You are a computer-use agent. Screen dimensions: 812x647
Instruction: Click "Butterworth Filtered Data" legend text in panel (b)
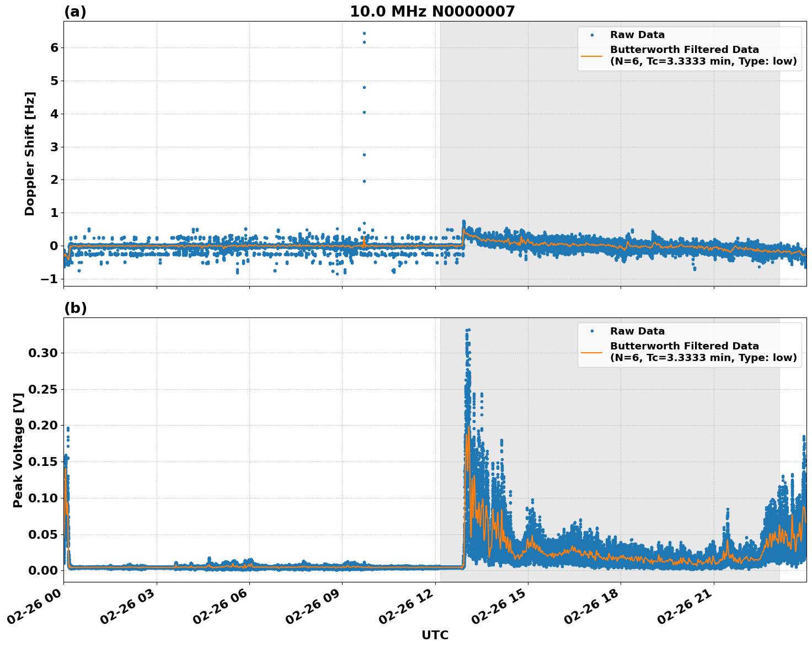pos(684,346)
